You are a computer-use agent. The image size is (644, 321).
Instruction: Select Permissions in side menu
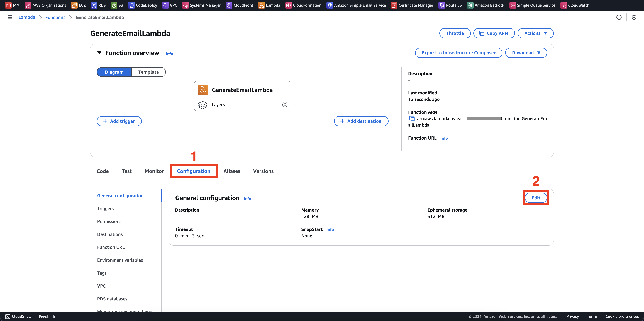(x=109, y=221)
